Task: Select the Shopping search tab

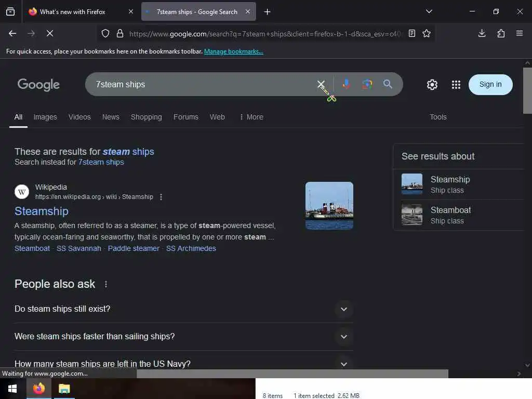Action: coord(146,117)
